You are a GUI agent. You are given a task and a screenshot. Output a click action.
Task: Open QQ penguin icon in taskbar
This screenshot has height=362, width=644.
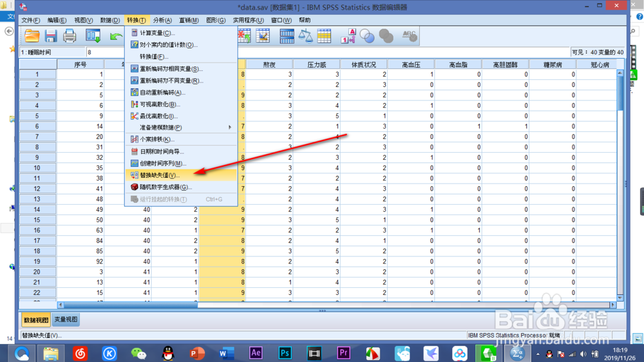pos(168,353)
